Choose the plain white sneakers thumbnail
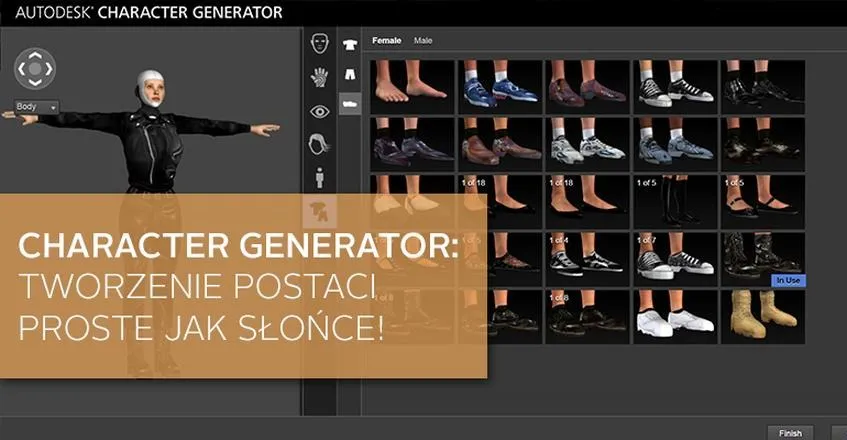Image resolution: width=847 pixels, height=440 pixels. click(675, 317)
